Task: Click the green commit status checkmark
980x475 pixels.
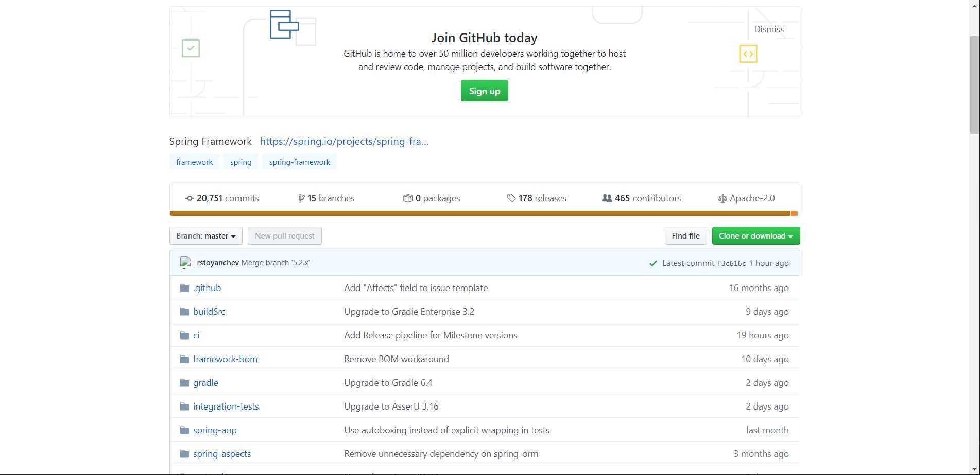Action: click(653, 263)
